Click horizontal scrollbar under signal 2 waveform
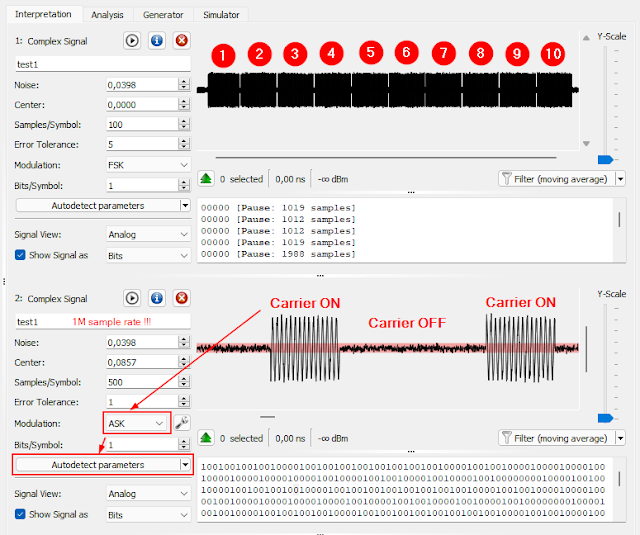 pos(268,417)
